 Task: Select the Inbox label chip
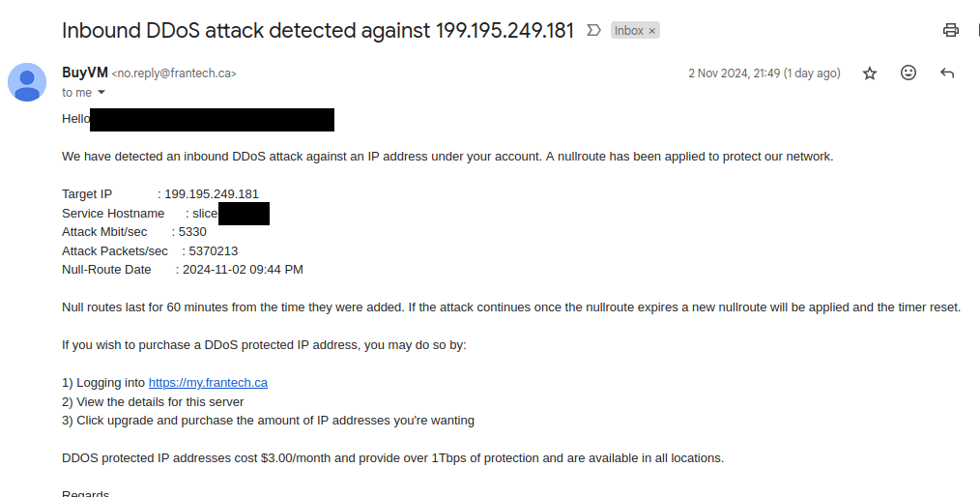point(628,31)
